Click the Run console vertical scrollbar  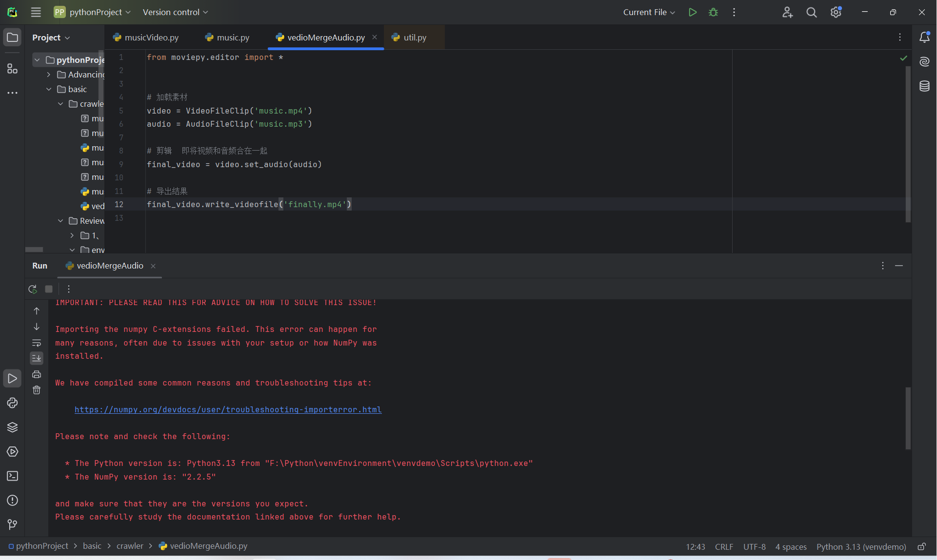tap(908, 418)
